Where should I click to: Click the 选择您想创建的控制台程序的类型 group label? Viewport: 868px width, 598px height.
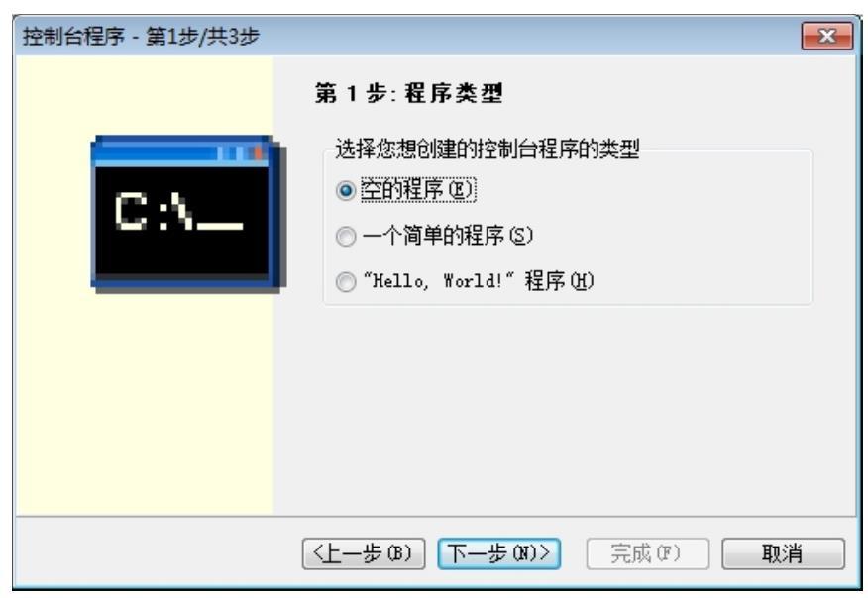(488, 149)
